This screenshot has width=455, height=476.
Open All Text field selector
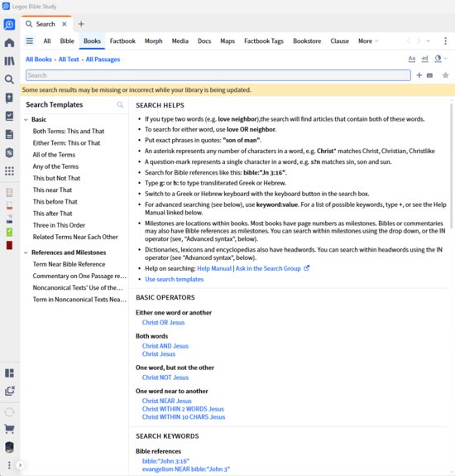[x=69, y=60]
